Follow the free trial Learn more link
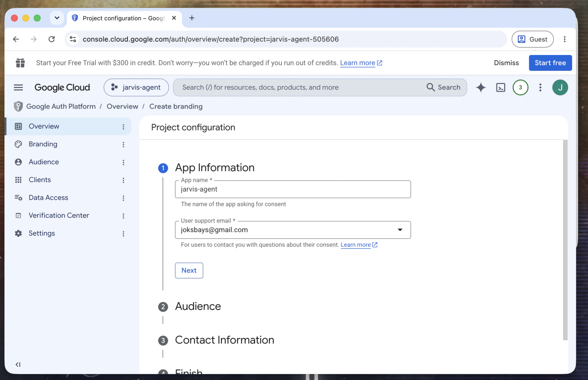This screenshot has height=380, width=588. click(361, 63)
